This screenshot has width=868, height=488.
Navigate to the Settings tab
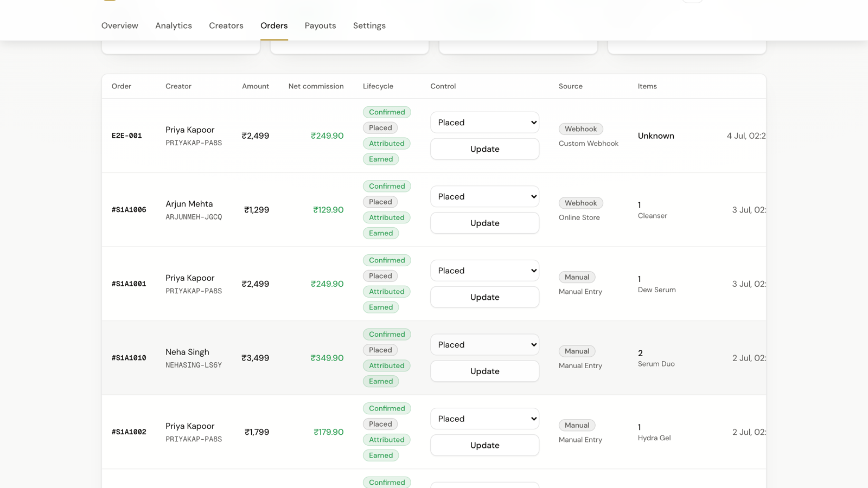click(x=369, y=25)
